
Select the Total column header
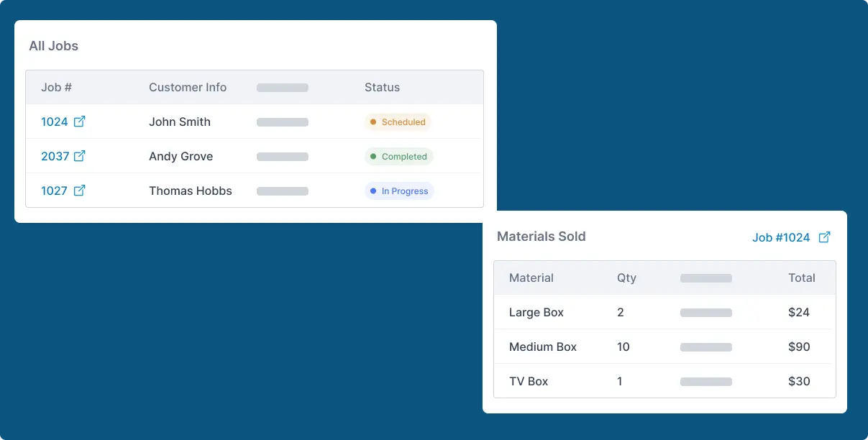coord(801,278)
